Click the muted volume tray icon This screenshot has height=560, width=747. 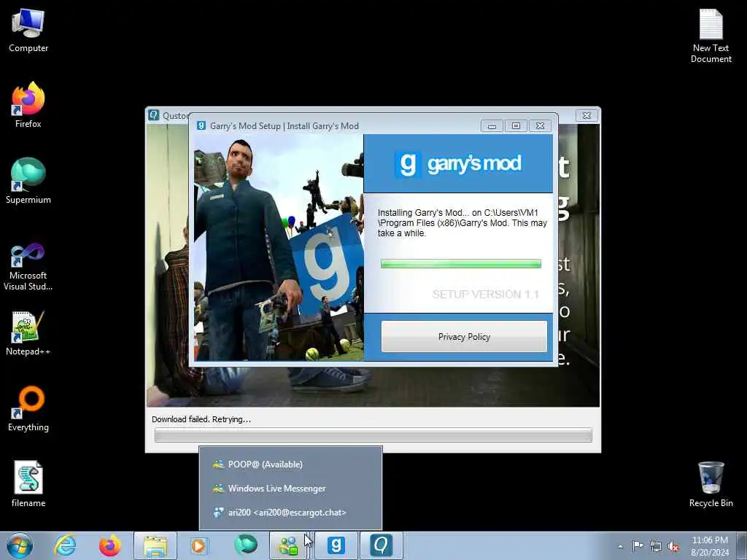click(x=673, y=546)
